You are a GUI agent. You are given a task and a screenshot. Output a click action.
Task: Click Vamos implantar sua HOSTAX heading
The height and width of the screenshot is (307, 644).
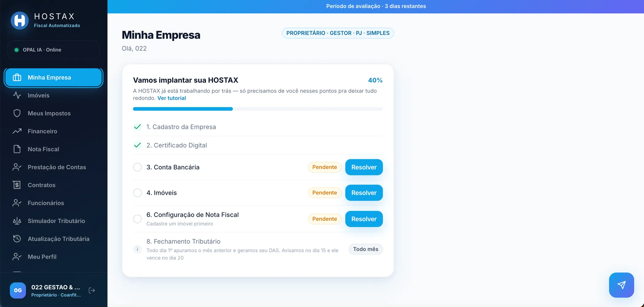186,80
